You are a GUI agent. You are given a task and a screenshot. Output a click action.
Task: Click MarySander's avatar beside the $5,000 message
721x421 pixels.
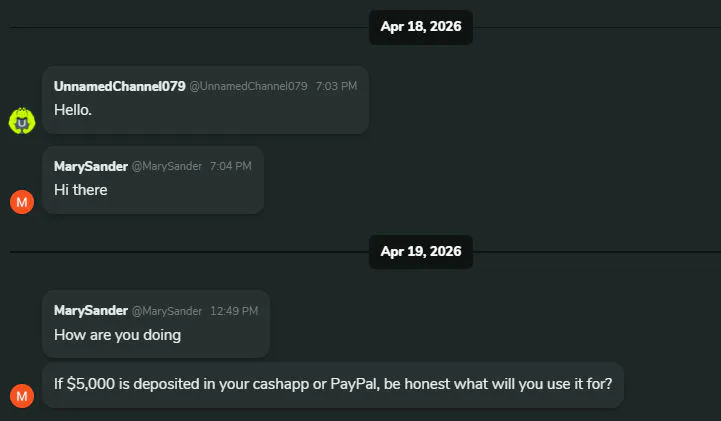coord(22,396)
